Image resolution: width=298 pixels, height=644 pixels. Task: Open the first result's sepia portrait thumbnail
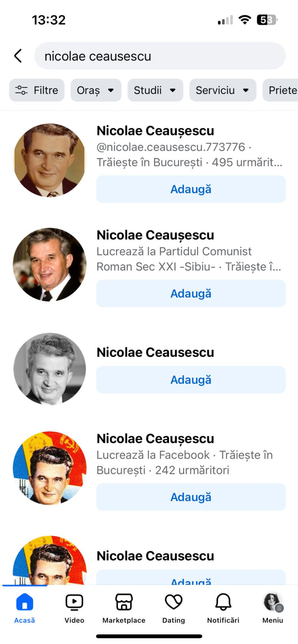click(x=50, y=160)
